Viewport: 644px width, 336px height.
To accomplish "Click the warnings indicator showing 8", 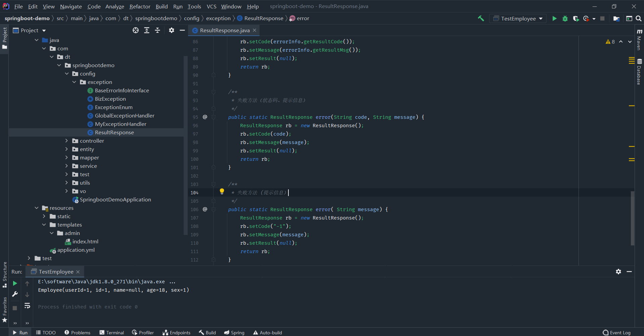I will (610, 42).
